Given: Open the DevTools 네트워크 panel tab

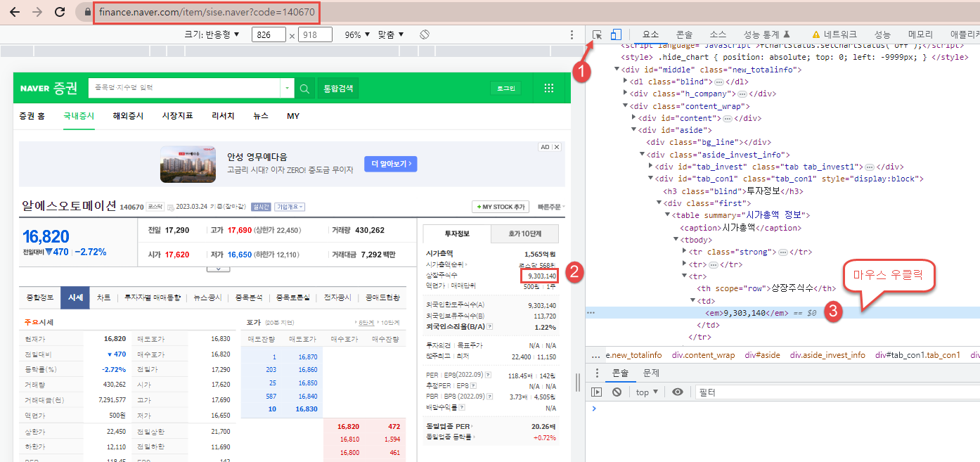Looking at the screenshot, I should pos(834,34).
